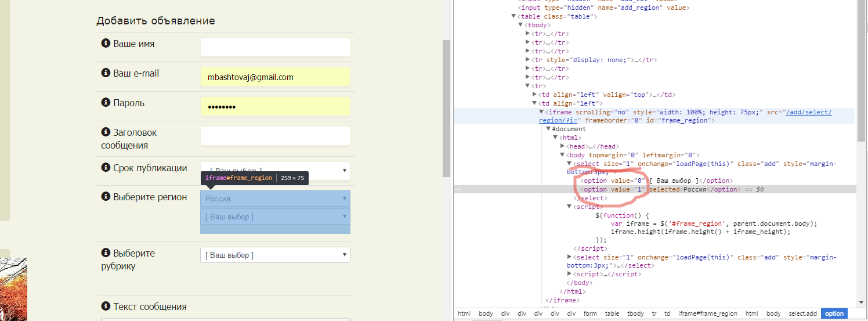The width and height of the screenshot is (868, 321).
Task: Click info icon next to Выберите рубрику
Action: [x=106, y=253]
